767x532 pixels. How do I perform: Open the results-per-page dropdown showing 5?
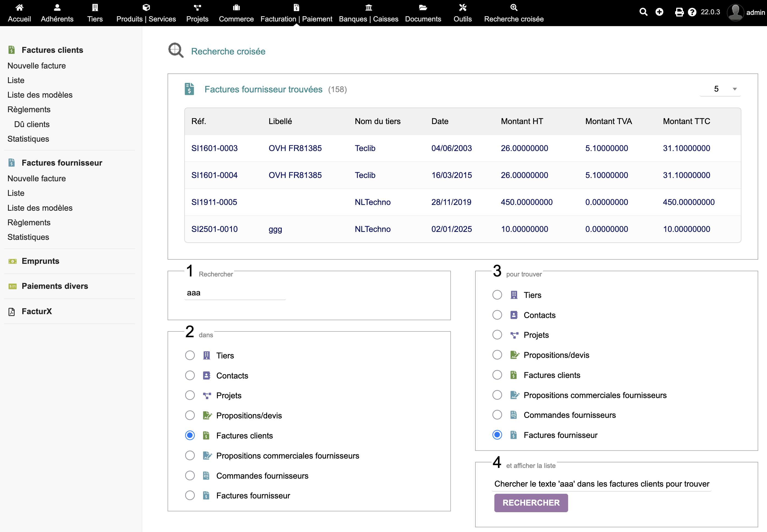click(720, 89)
